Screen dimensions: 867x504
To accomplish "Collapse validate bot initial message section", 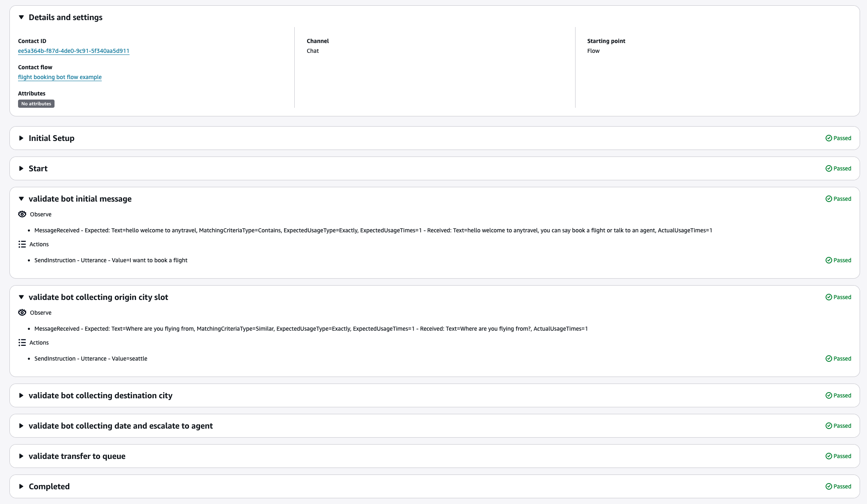I will coord(21,199).
